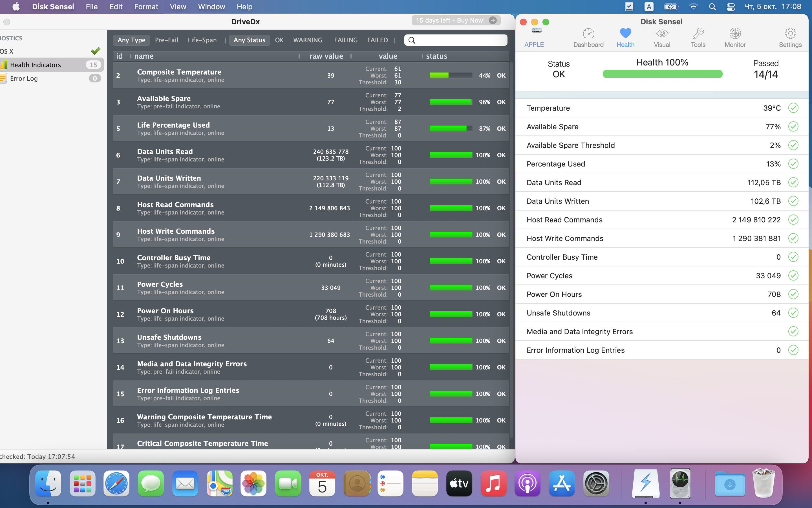
Task: Open the Window menu
Action: click(x=211, y=7)
